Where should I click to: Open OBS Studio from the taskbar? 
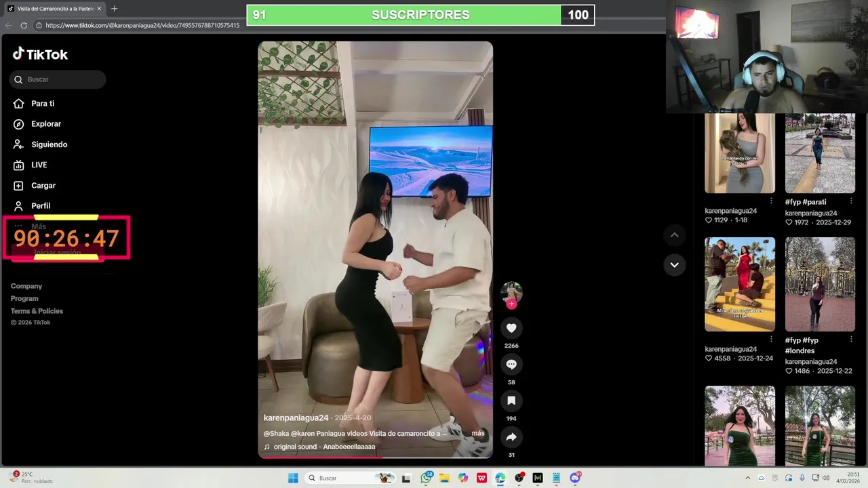point(519,478)
